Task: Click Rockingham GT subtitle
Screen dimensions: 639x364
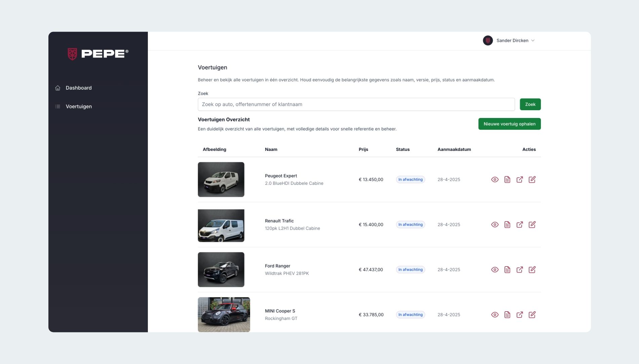Action: pos(281,318)
